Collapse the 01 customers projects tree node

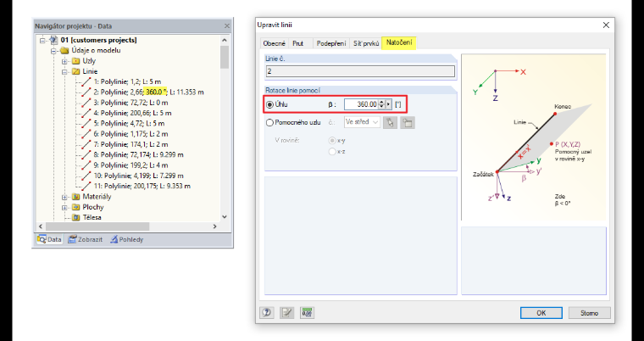pyautogui.click(x=42, y=41)
